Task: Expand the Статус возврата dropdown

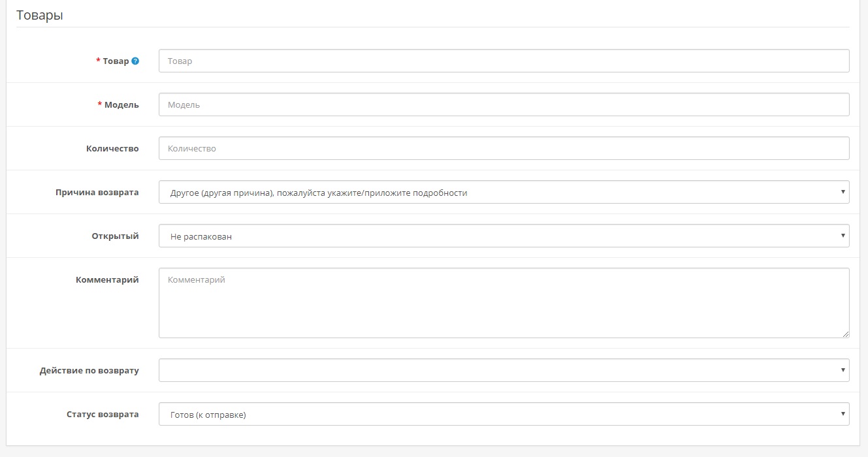Action: (x=504, y=414)
